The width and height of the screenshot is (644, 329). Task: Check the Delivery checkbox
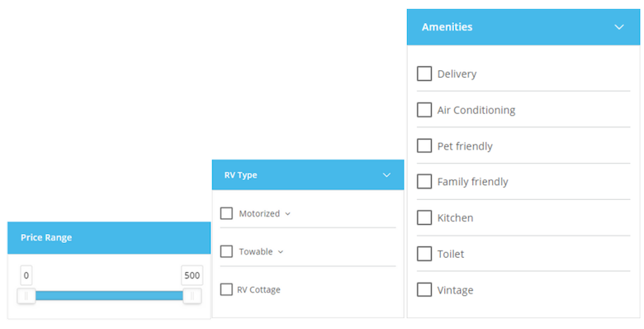424,74
